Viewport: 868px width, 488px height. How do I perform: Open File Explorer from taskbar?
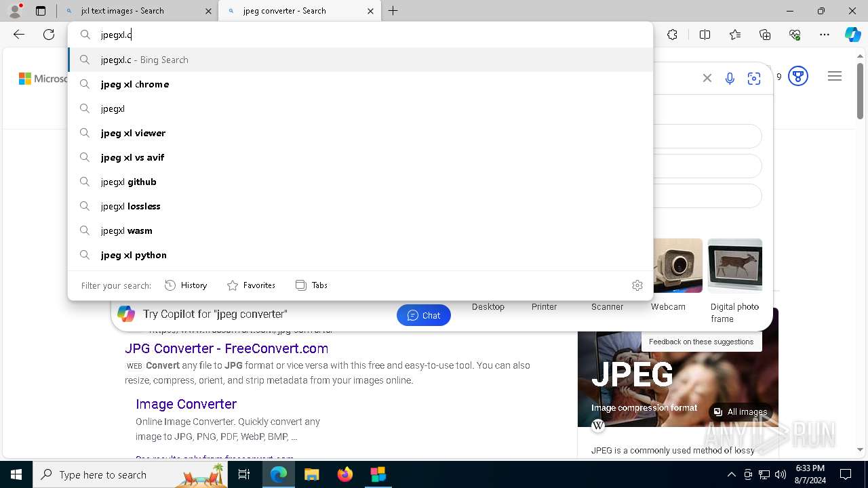[311, 474]
